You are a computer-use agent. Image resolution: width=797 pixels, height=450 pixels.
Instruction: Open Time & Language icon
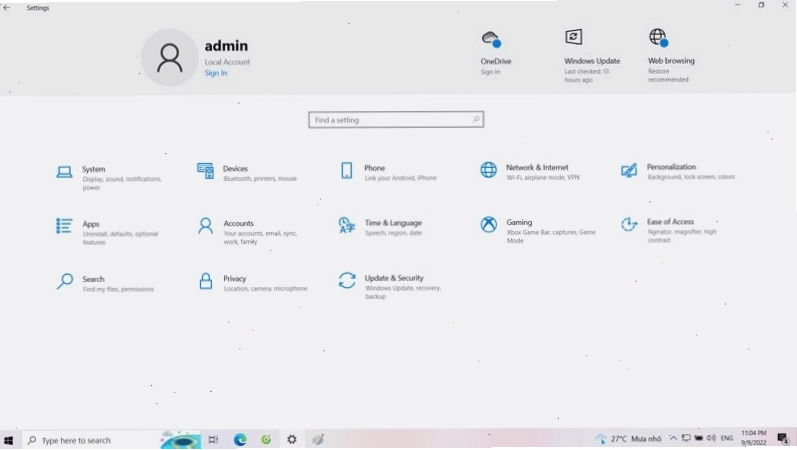347,225
